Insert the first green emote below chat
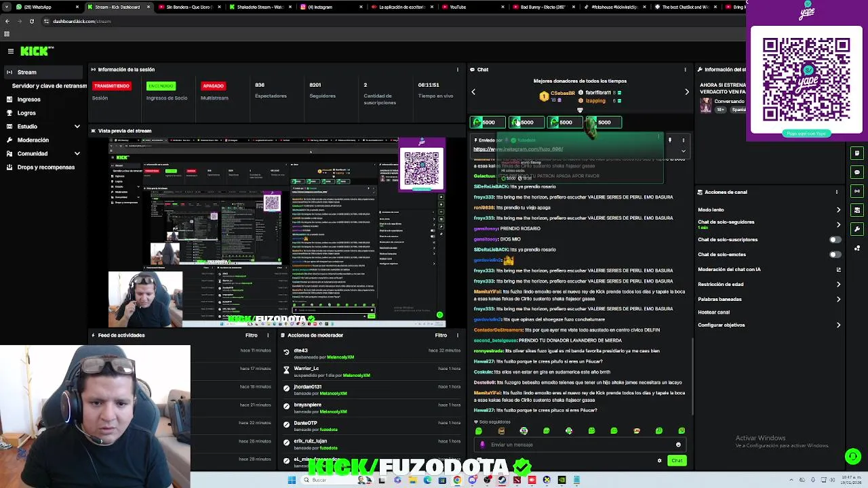 pos(479,430)
